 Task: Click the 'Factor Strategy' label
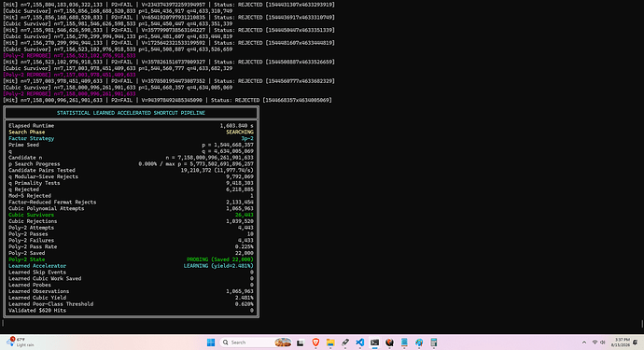31,138
